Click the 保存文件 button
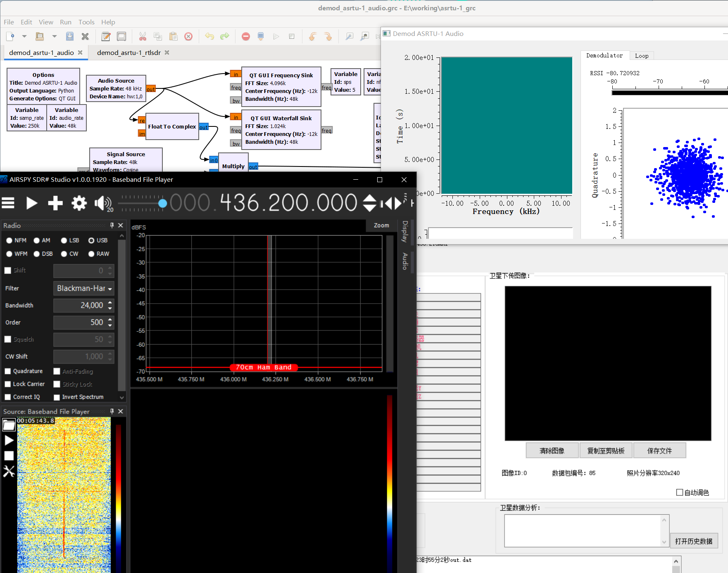Viewport: 728px width, 573px height. click(x=659, y=451)
